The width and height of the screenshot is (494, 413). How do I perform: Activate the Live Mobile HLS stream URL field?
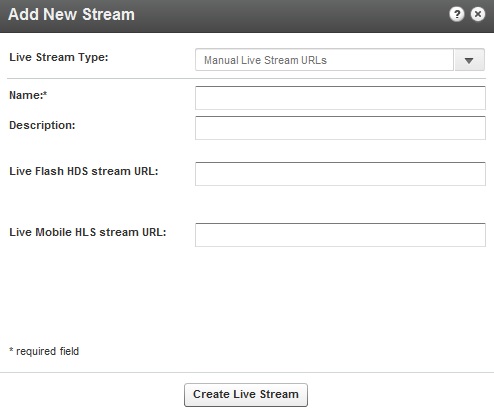point(340,235)
